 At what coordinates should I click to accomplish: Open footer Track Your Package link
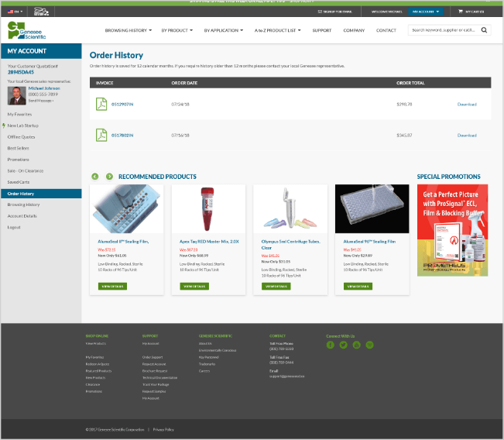[156, 385]
